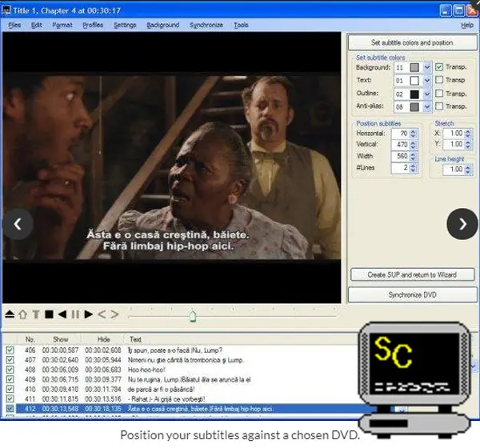Viewport: 480px width, 448px height.
Task: Adjust Horizontal position stepper
Action: click(x=413, y=134)
